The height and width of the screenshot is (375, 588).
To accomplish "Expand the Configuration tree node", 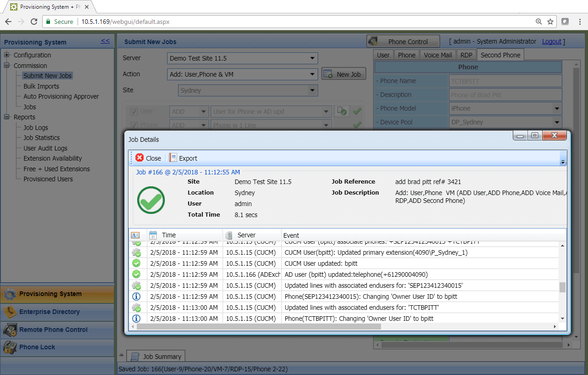I will [x=7, y=55].
